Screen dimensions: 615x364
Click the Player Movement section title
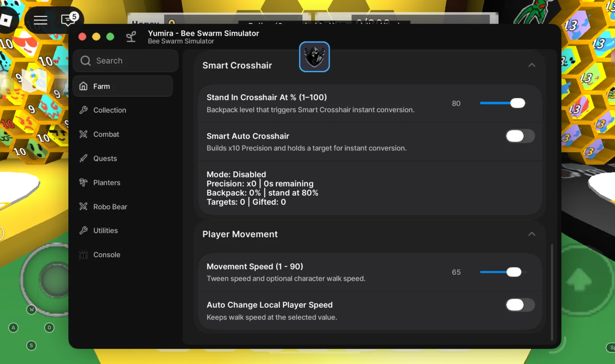240,234
